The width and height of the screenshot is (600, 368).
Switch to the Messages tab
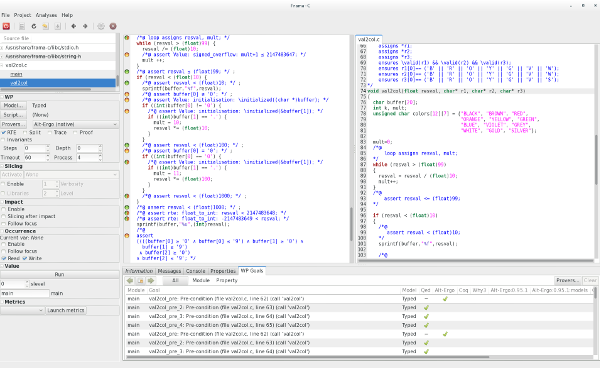tap(169, 271)
